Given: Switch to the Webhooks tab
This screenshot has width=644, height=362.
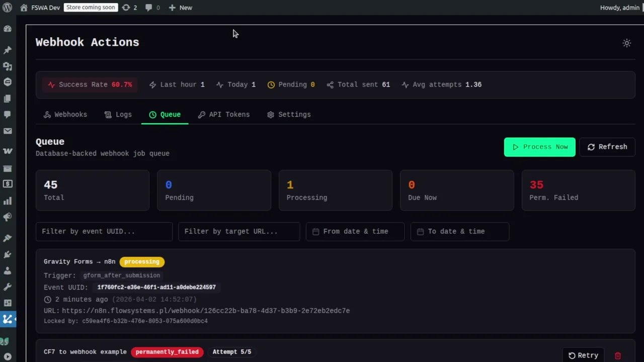Looking at the screenshot, I should pyautogui.click(x=65, y=115).
